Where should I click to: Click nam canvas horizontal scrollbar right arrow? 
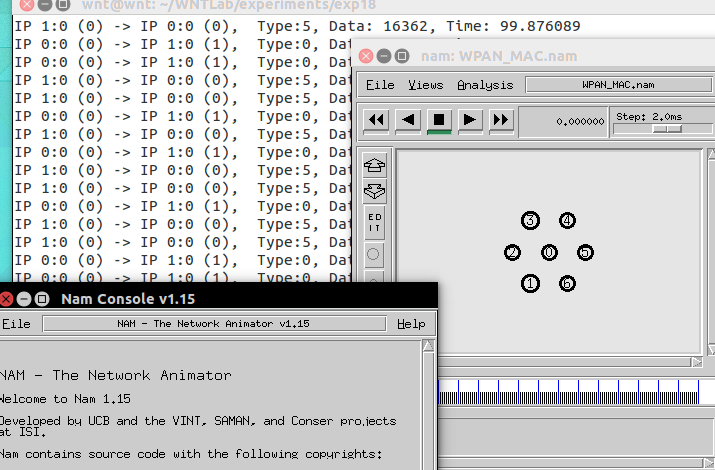(696, 362)
